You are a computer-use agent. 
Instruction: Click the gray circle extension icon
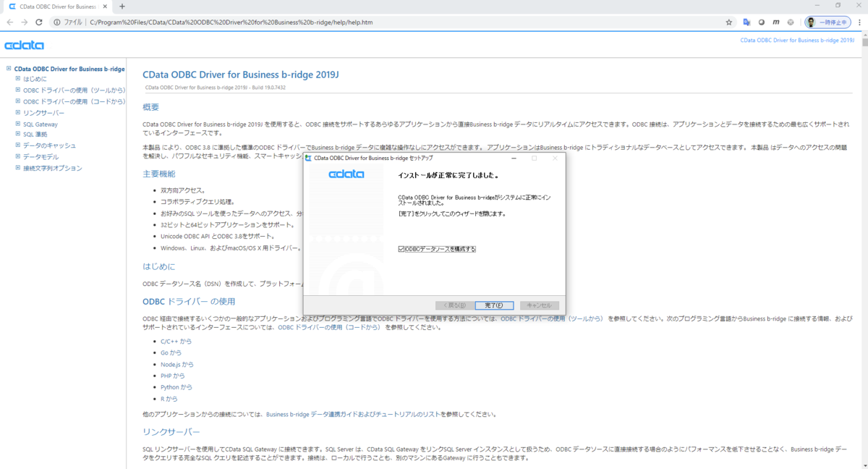point(761,22)
